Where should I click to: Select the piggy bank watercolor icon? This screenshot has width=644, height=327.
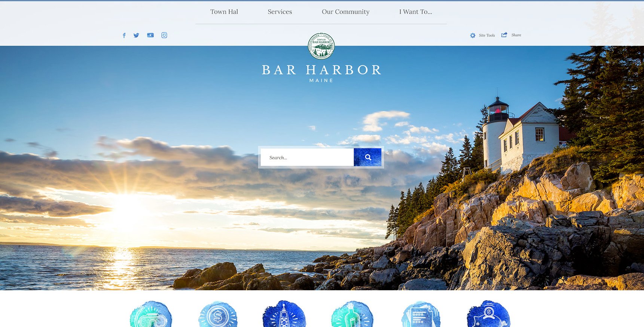(488, 314)
